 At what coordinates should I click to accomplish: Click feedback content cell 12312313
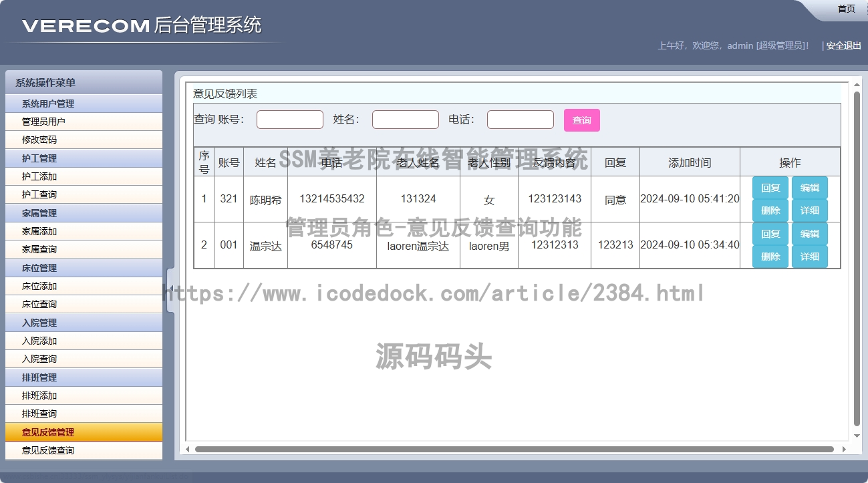555,245
